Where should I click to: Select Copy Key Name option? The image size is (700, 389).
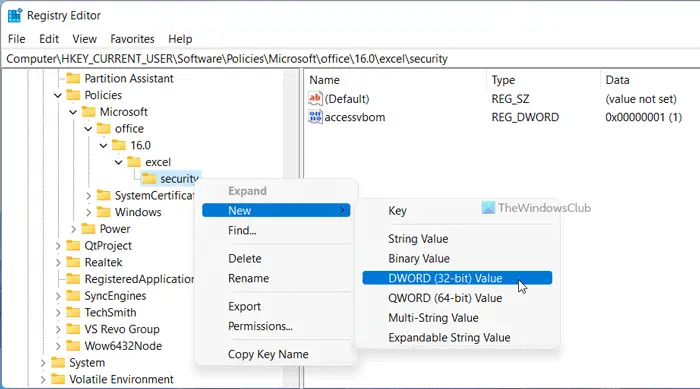tap(276, 354)
